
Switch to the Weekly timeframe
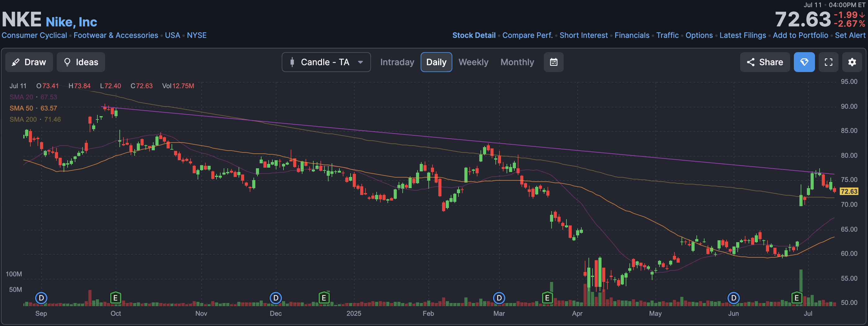coord(473,62)
